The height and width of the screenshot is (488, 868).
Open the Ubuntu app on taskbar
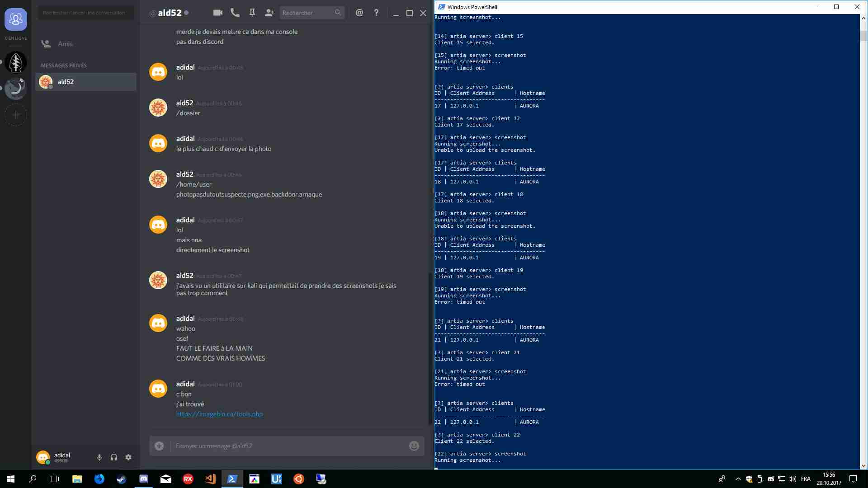[x=299, y=479]
